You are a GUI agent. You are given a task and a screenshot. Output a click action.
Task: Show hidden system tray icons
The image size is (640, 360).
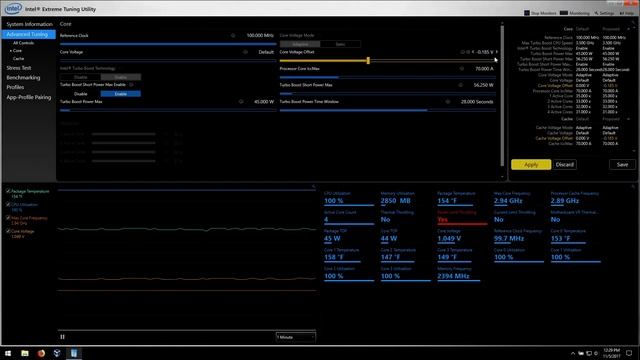click(573, 353)
